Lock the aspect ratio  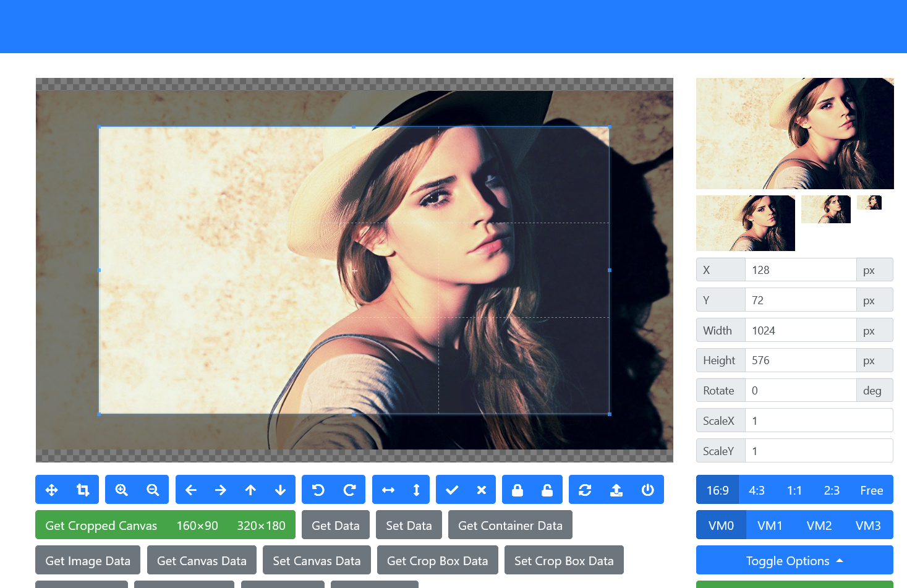pyautogui.click(x=517, y=489)
